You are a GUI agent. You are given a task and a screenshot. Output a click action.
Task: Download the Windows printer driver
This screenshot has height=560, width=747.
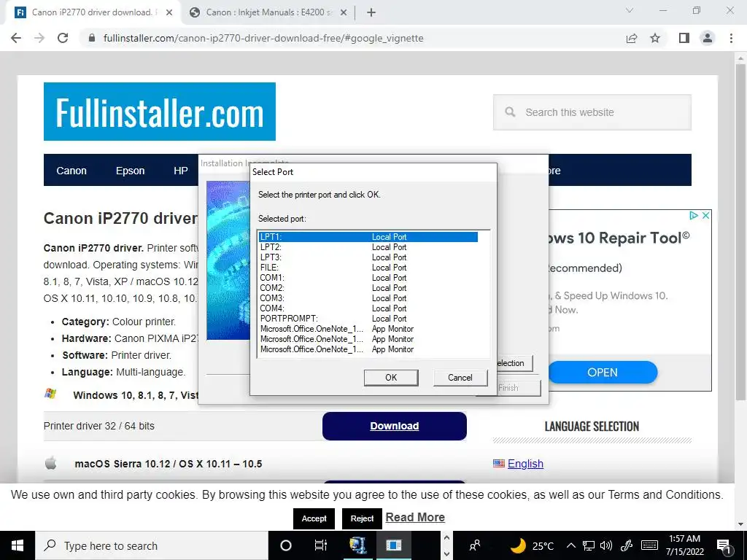pyautogui.click(x=395, y=426)
